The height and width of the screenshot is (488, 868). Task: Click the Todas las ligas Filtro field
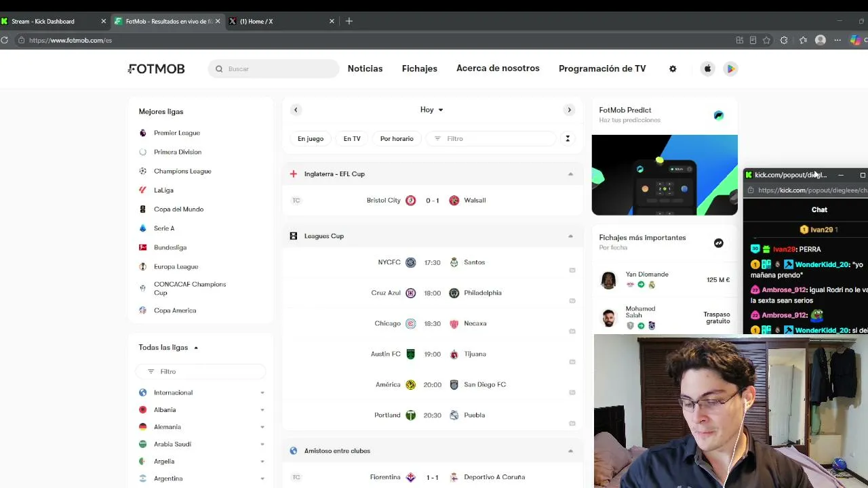coord(201,371)
